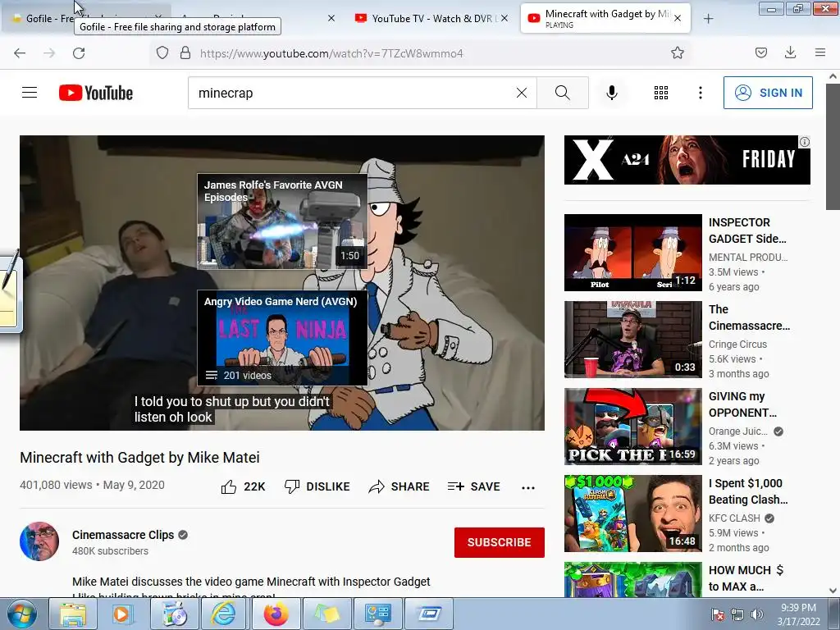The image size is (840, 630).
Task: Like the video with thumbs-up icon
Action: [x=229, y=486]
